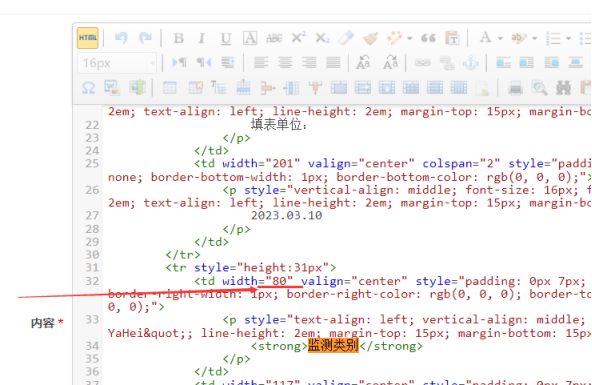The image size is (592, 385).
Task: Click the eraser Clear Formatting icon
Action: coord(346,38)
